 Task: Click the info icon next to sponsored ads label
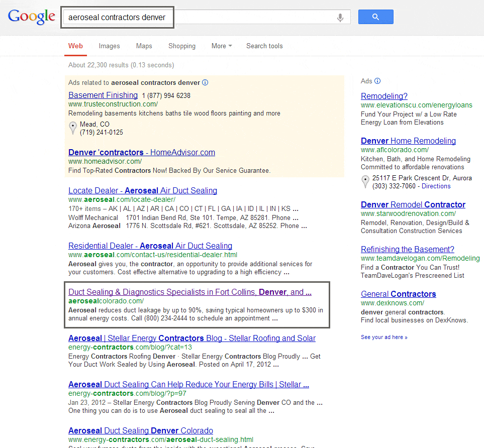[205, 81]
